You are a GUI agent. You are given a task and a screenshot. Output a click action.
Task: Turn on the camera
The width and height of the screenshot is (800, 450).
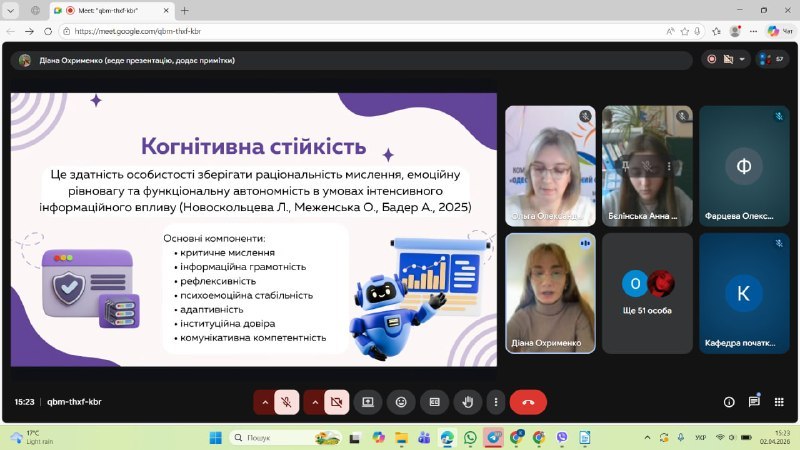coord(336,401)
